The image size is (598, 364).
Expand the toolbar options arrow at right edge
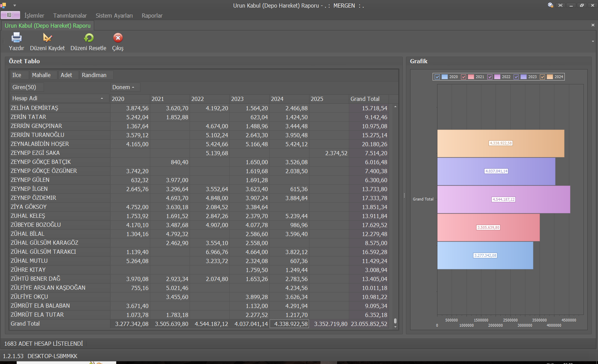tap(593, 41)
